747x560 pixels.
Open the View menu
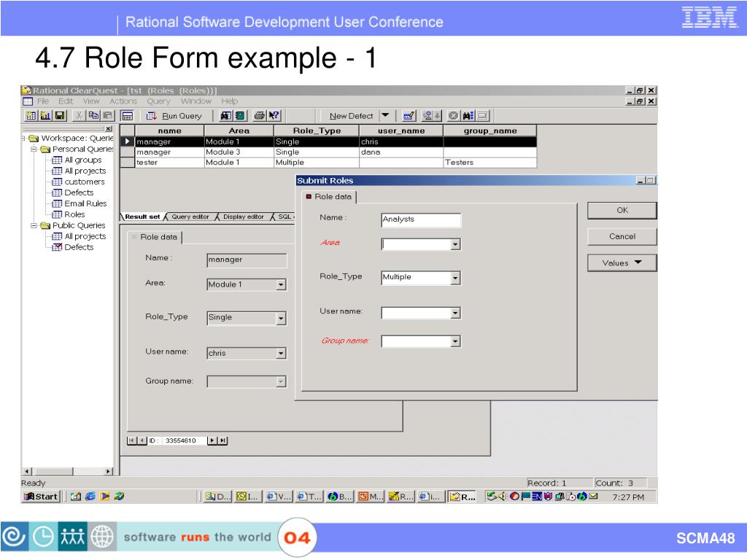[91, 101]
